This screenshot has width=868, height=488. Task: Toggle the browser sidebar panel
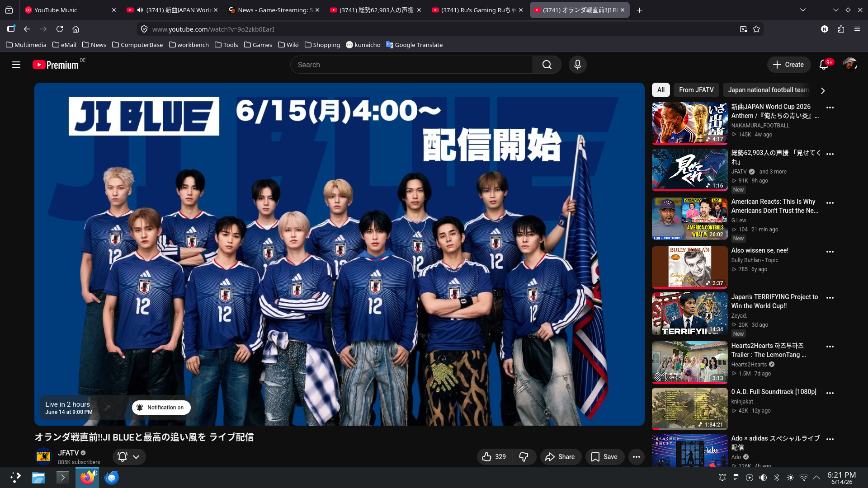11,29
